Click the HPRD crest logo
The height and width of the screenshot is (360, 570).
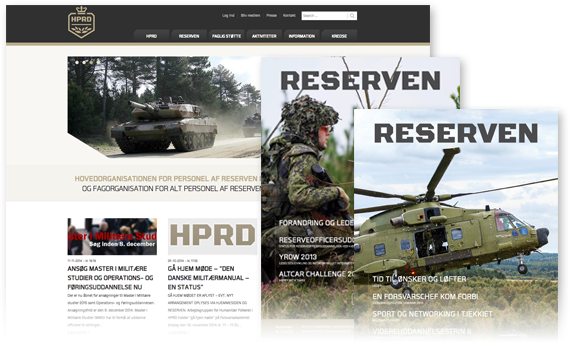click(81, 22)
